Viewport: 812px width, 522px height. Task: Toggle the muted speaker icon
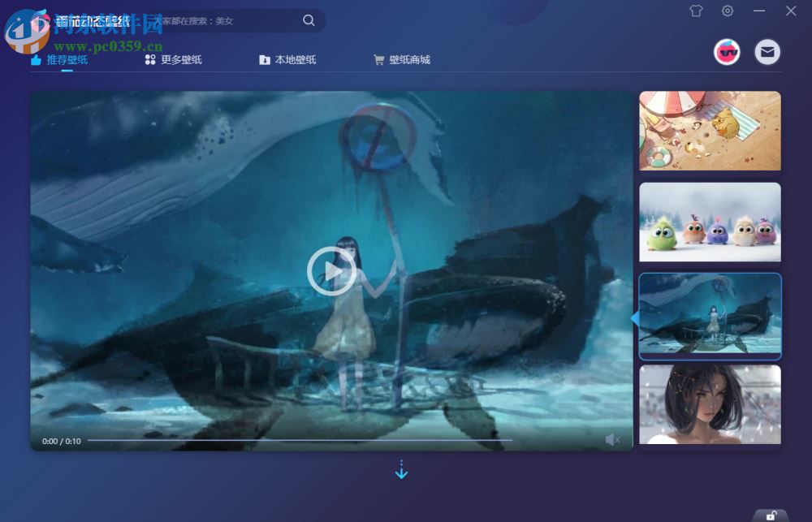pyautogui.click(x=612, y=440)
